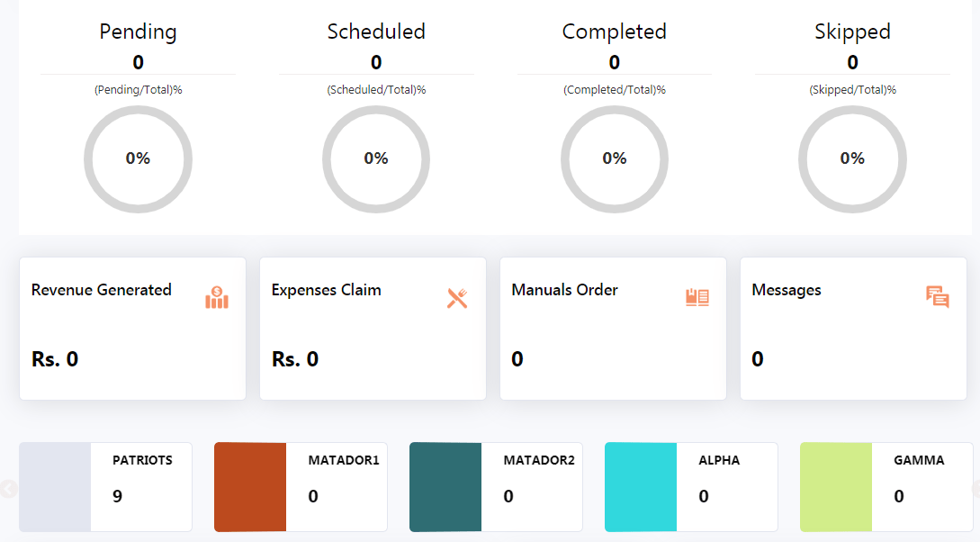Click the Messages chat icon

pos(938,297)
